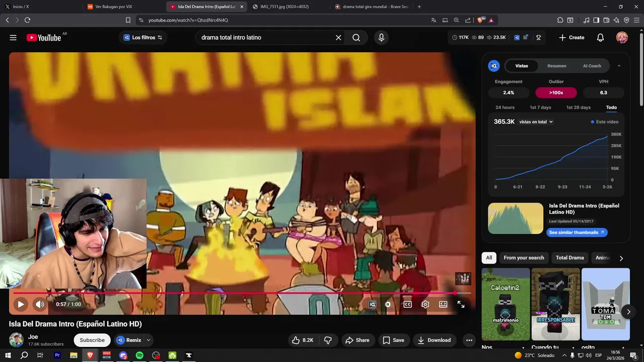Save the video to a playlist
The width and height of the screenshot is (644, 362).
tap(393, 340)
